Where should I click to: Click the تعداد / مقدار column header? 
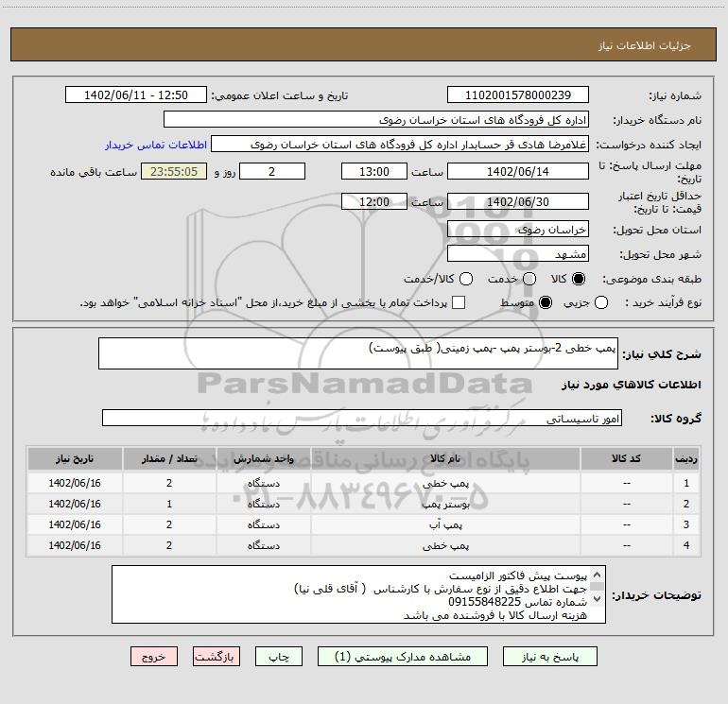pos(169,458)
